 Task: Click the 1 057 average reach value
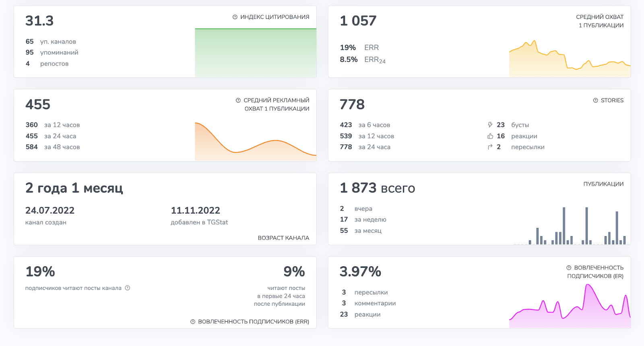358,21
